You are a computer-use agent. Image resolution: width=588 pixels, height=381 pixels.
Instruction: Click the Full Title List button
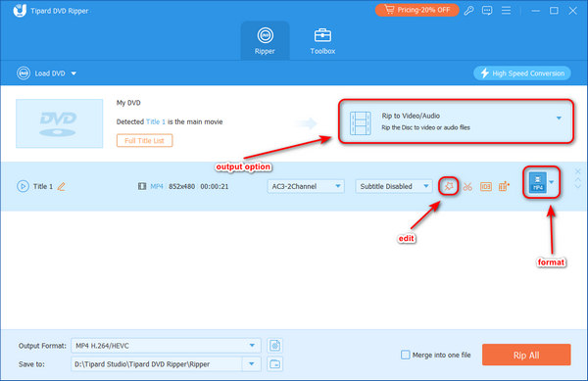pyautogui.click(x=144, y=140)
